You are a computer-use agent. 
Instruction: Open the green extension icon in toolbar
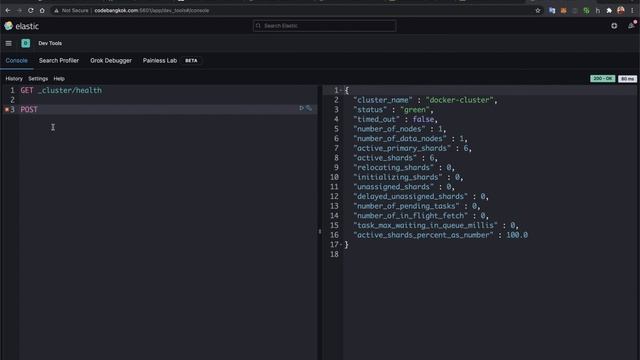[586, 11]
